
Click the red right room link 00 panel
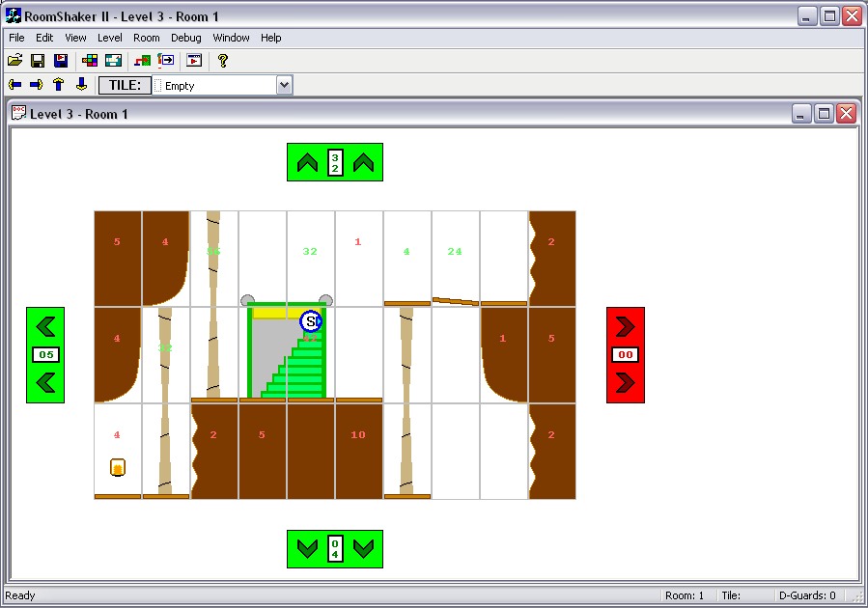pos(625,355)
